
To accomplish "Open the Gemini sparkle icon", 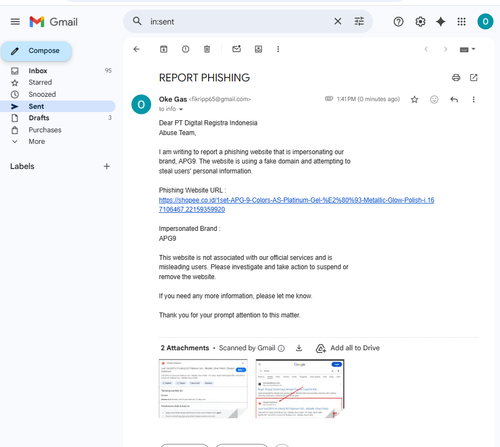I will [441, 22].
